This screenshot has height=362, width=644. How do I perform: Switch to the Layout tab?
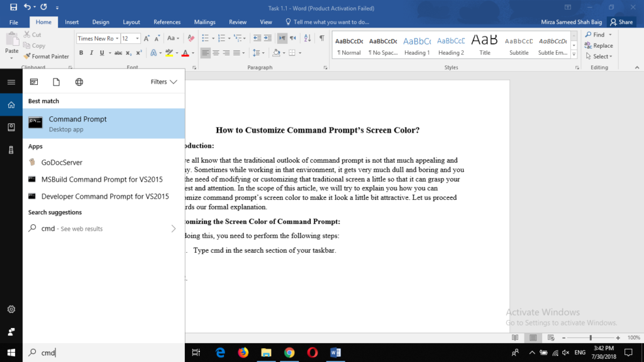[131, 22]
